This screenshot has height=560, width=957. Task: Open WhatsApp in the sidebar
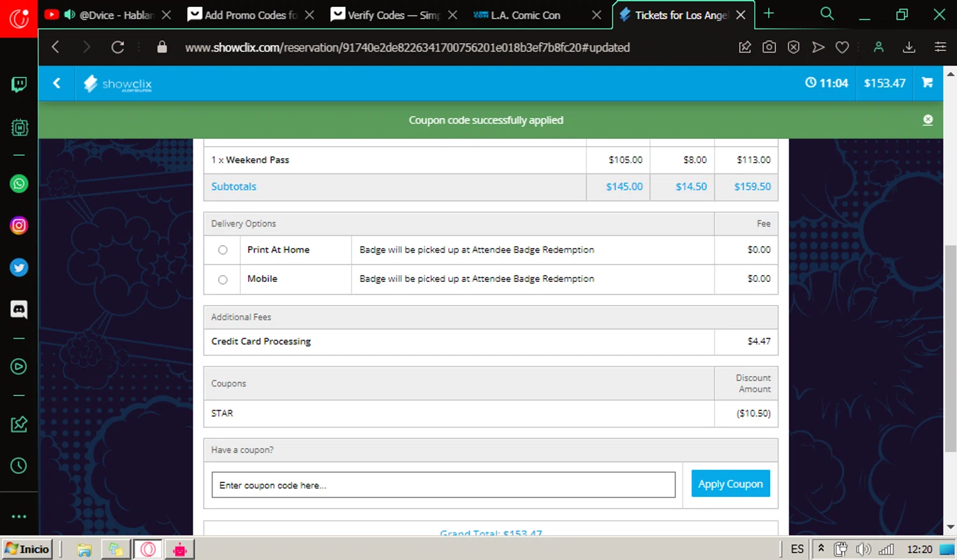pyautogui.click(x=19, y=184)
